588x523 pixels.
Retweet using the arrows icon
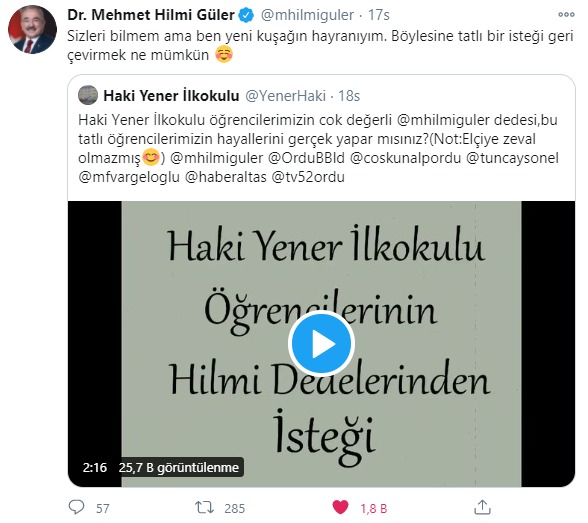point(204,507)
